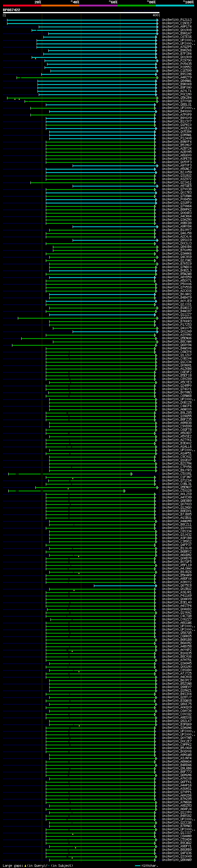Select the hit UniRef100_B9H1A7
The image size is (197, 868).
pos(177,33)
